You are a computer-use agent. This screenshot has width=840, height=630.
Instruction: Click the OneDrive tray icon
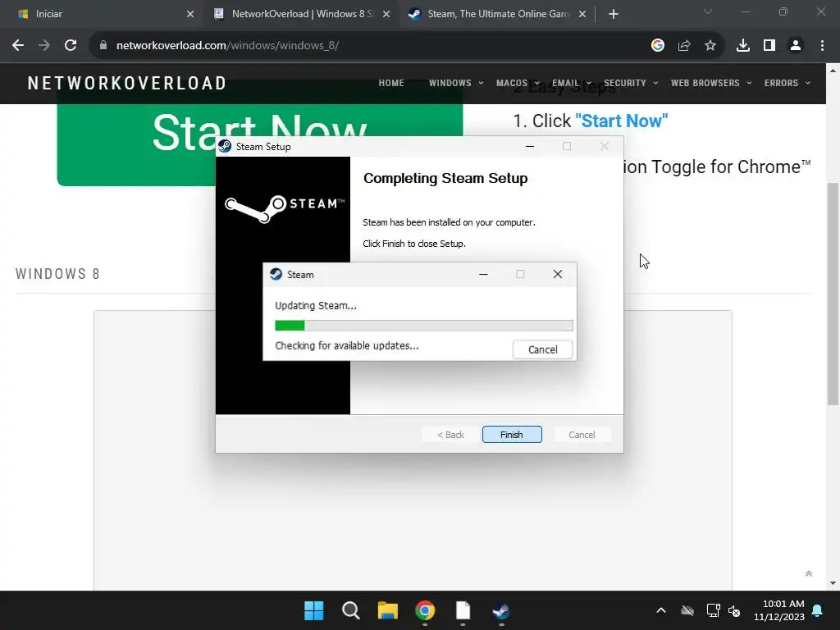(687, 610)
